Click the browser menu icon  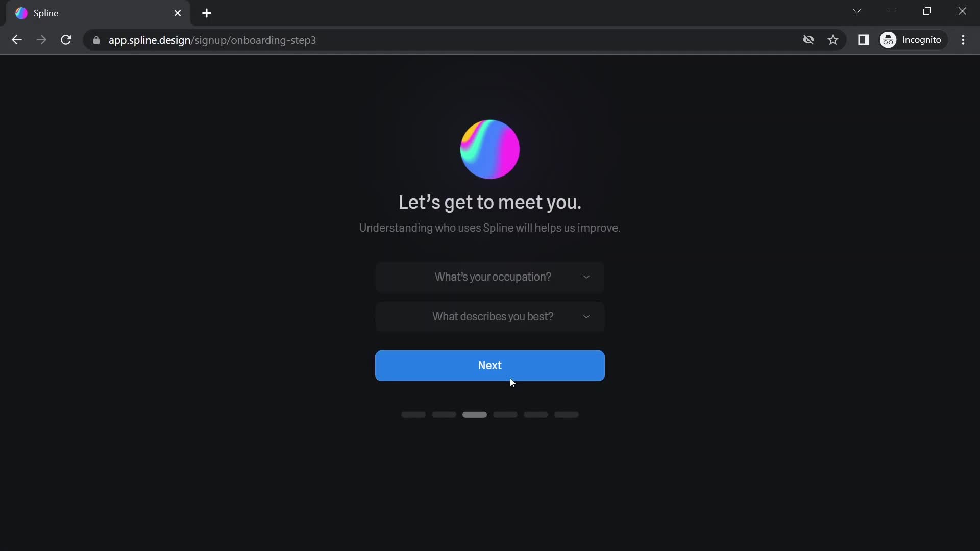coord(963,40)
